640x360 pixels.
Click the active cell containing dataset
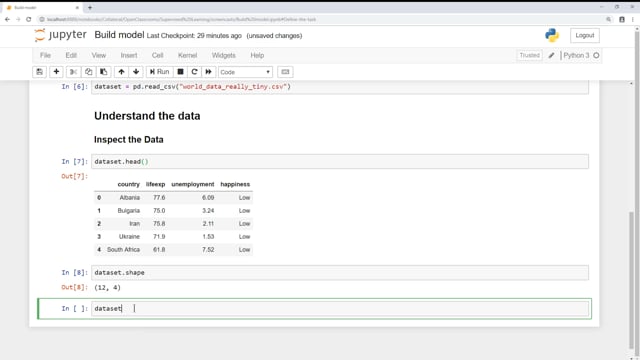tap(340, 309)
